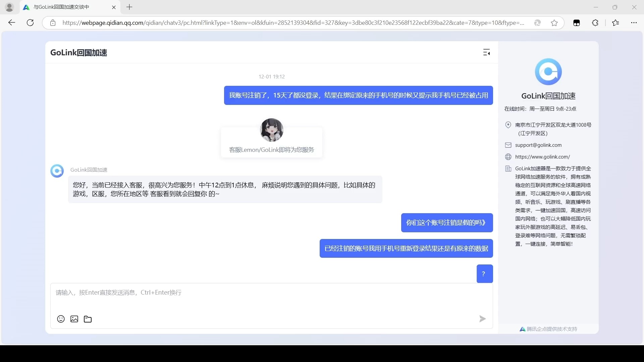Click 腾讯企点提供技术支持 footer link

[548, 329]
